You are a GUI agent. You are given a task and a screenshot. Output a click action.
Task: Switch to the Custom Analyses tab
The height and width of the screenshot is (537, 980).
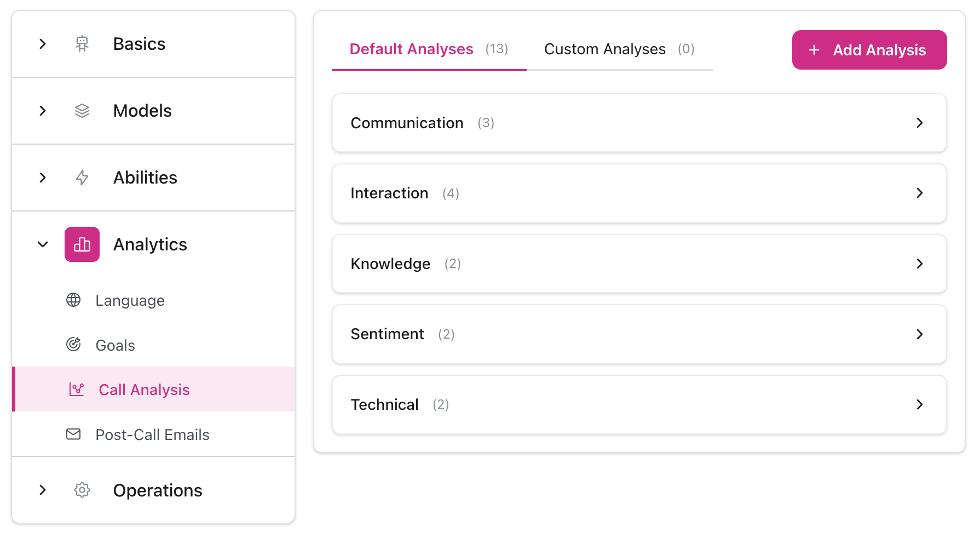point(604,49)
